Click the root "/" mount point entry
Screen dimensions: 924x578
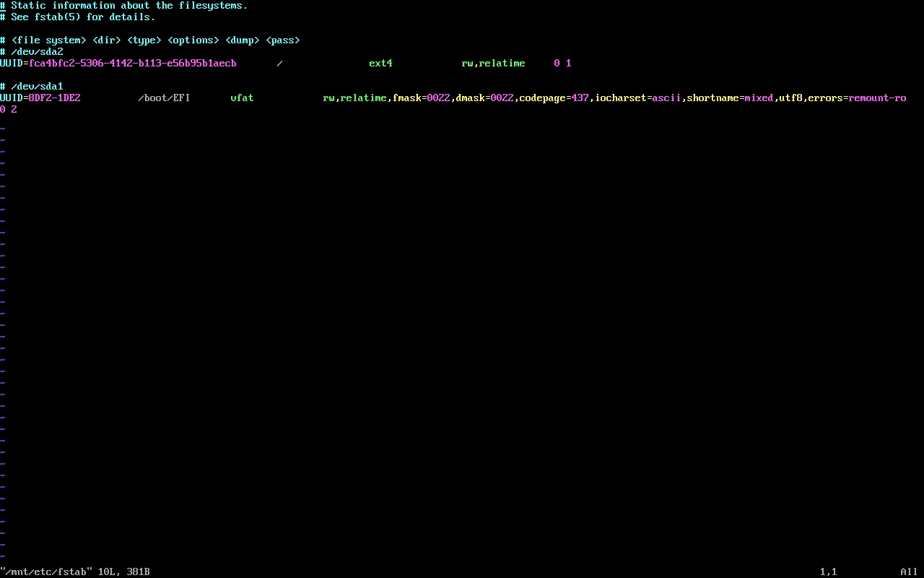tap(280, 64)
